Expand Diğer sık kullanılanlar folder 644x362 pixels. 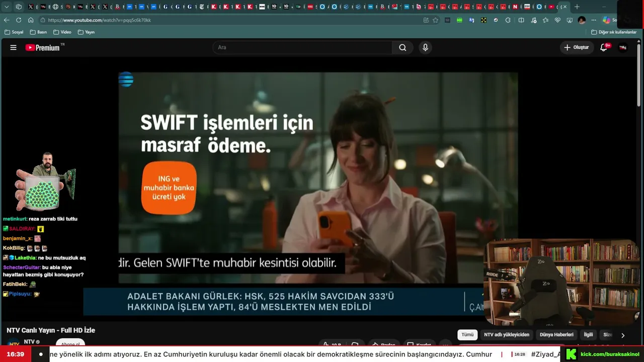tap(614, 32)
